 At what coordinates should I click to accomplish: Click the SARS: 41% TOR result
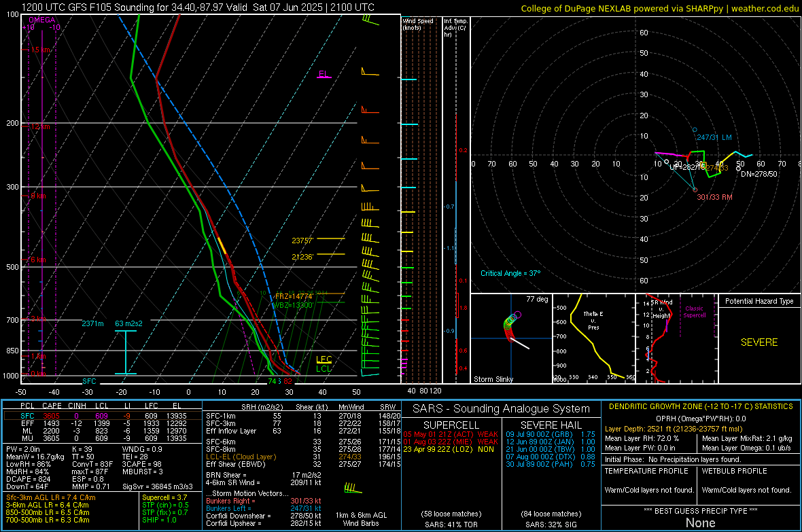click(x=451, y=525)
